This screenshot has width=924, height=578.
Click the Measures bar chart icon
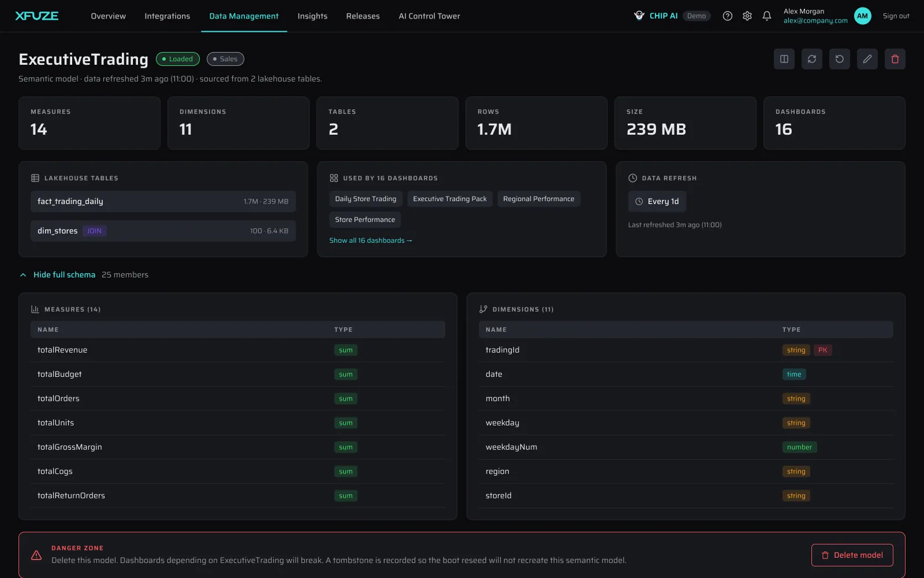point(35,309)
